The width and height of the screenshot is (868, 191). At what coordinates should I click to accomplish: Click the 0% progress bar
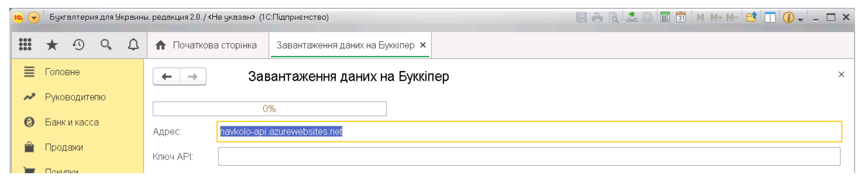tap(270, 109)
